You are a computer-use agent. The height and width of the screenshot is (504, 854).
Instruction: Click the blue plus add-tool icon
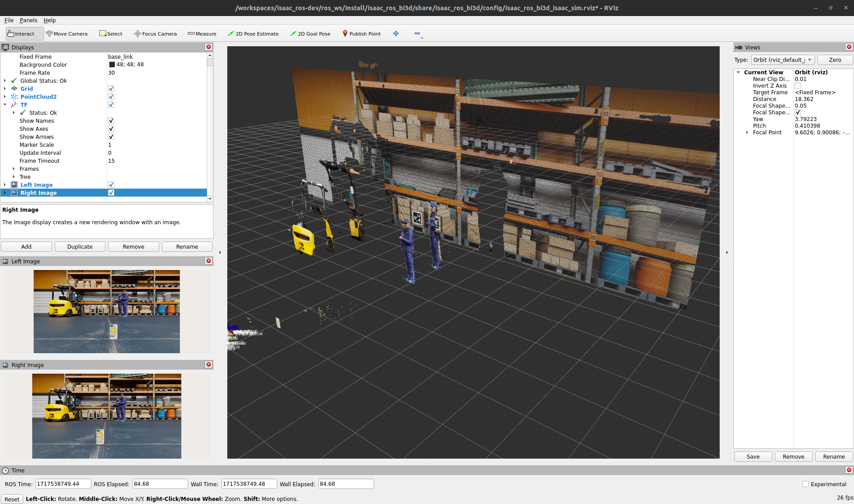coord(396,34)
